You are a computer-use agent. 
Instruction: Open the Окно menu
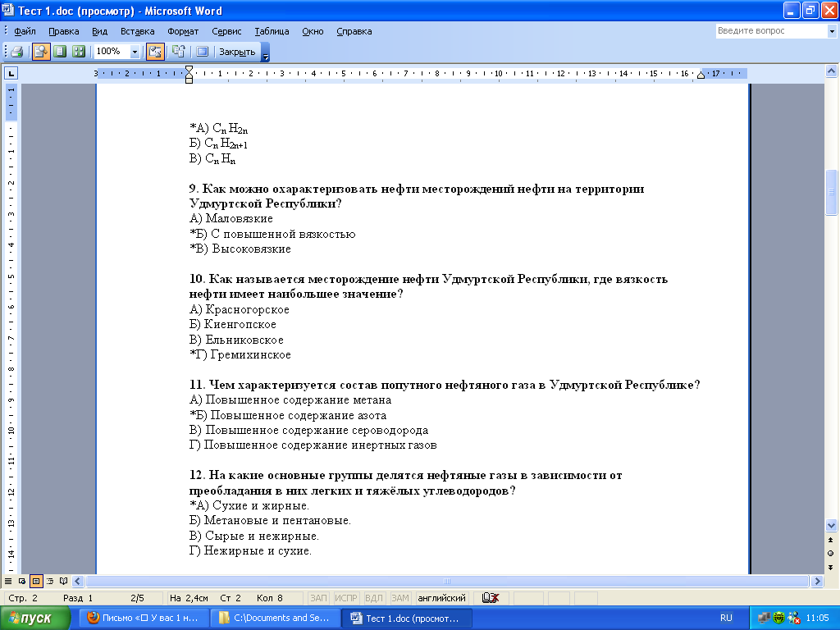[x=313, y=31]
